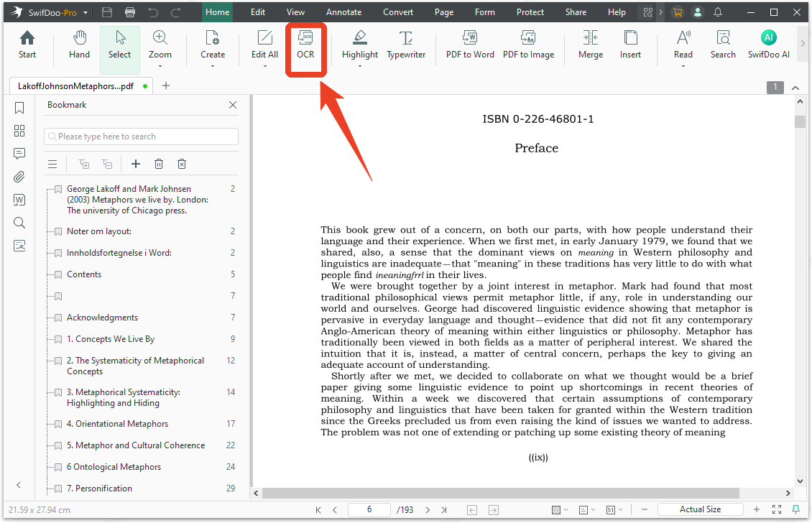This screenshot has height=523, width=812.
Task: Show page thumbnails panel in sidebar
Action: coord(19,131)
